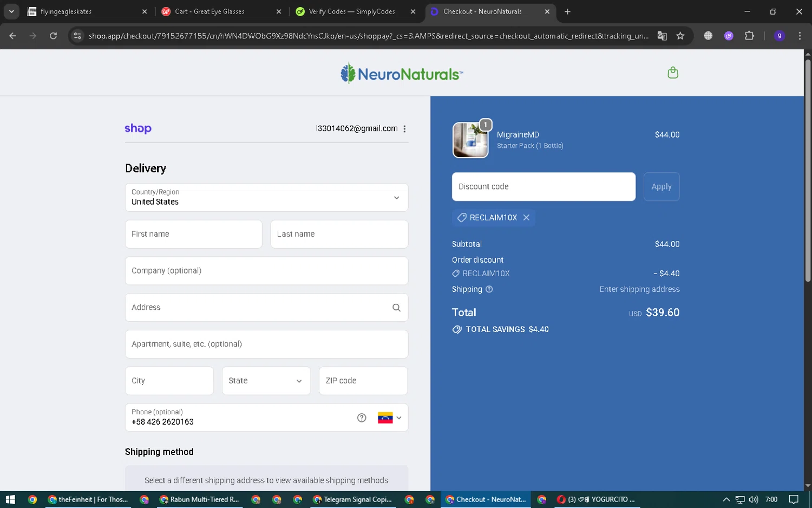Screen dimensions: 812x508
Task: Apply the discount code
Action: pyautogui.click(x=662, y=187)
